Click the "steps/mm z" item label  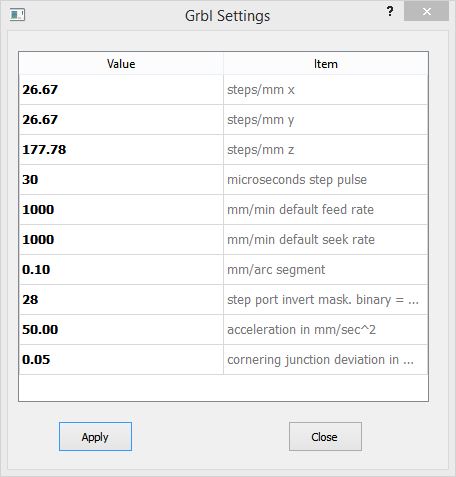[x=260, y=150]
